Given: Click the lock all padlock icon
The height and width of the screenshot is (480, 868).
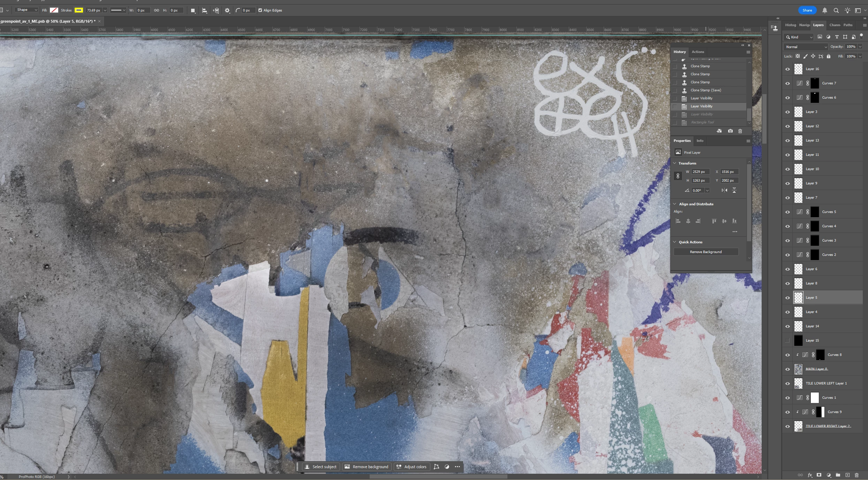Looking at the screenshot, I should pyautogui.click(x=829, y=56).
